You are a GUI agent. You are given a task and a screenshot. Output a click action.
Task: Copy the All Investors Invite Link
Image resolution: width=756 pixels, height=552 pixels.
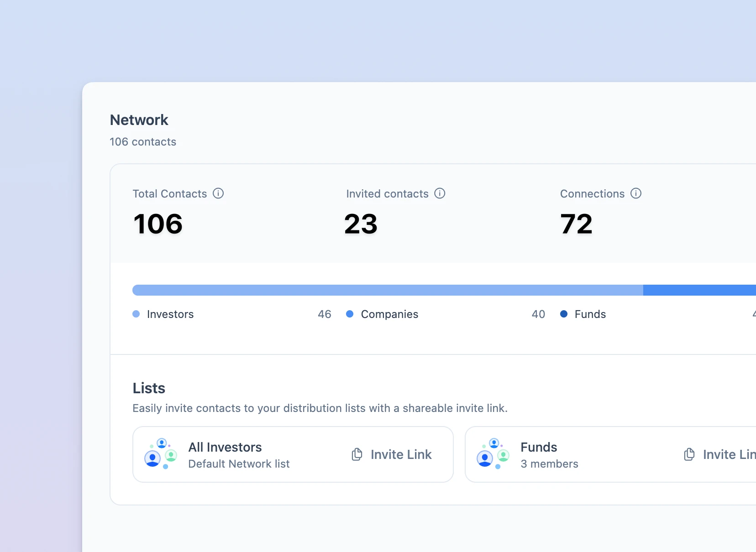(x=392, y=454)
